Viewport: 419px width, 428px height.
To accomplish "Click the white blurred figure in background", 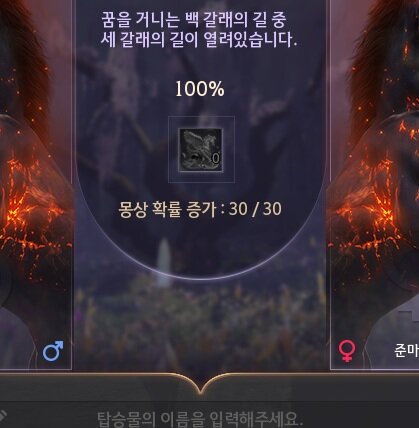I will click(x=164, y=262).
